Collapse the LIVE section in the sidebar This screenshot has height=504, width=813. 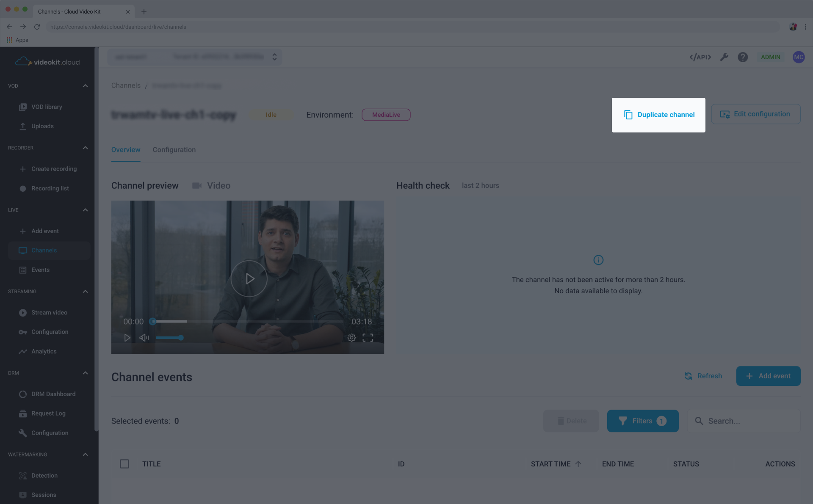(85, 210)
